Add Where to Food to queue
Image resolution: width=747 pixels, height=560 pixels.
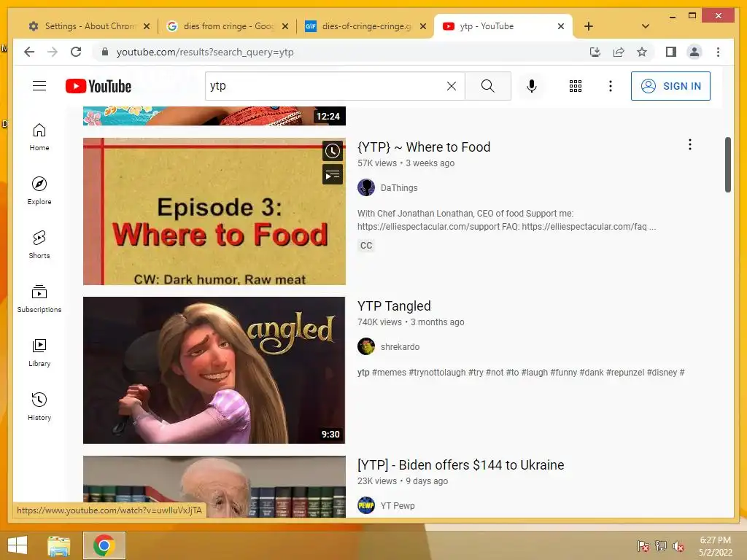(333, 174)
